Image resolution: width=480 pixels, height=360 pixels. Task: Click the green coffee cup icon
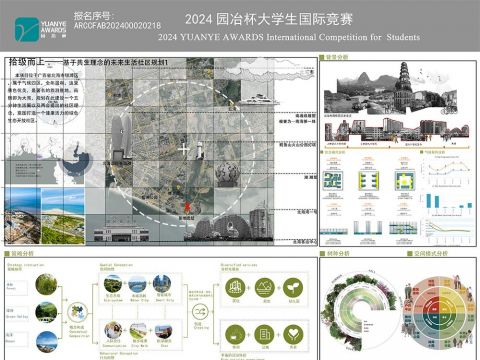235,334
